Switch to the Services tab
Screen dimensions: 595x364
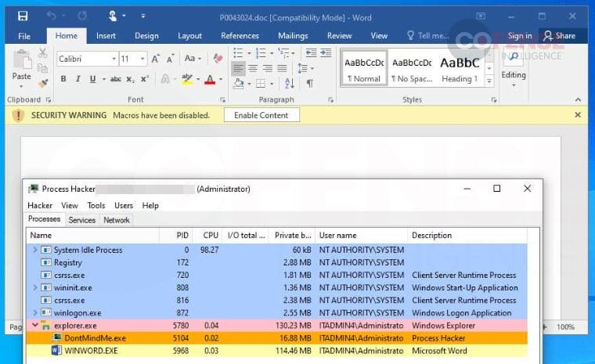81,221
